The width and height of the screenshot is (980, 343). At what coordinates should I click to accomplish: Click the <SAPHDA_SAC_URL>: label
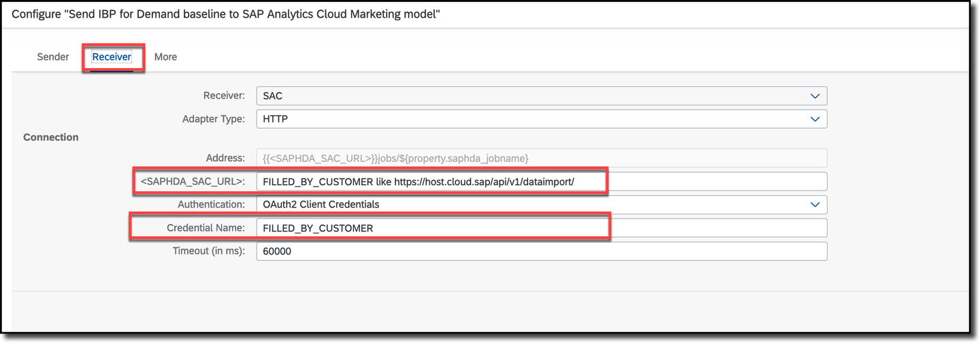pyautogui.click(x=193, y=182)
